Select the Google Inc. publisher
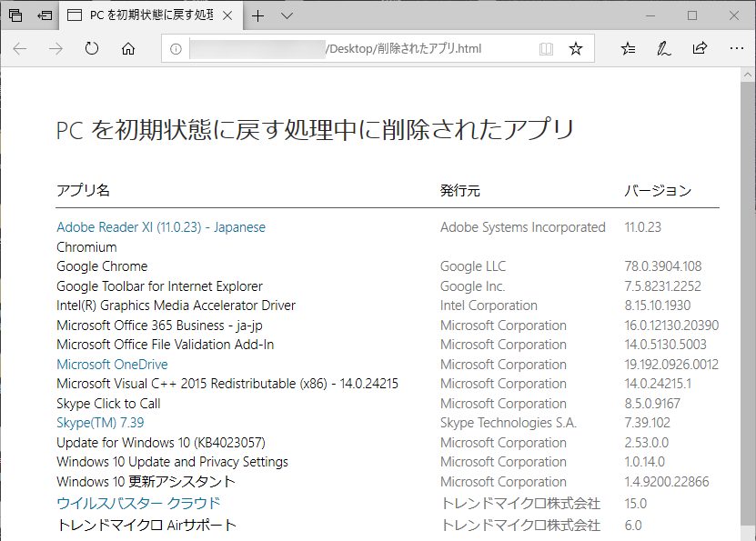Image resolution: width=756 pixels, height=541 pixels. pyautogui.click(x=472, y=286)
